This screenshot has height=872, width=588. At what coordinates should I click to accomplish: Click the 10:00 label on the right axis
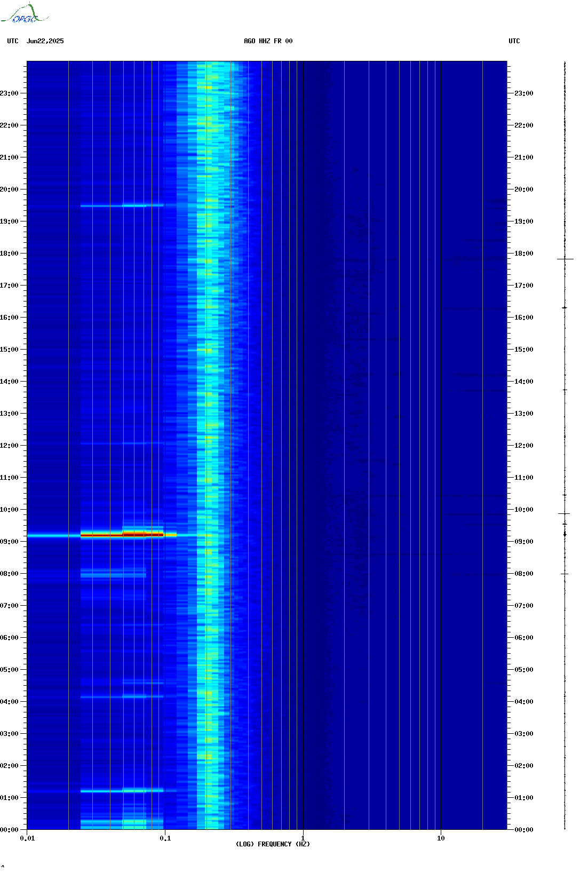[524, 510]
